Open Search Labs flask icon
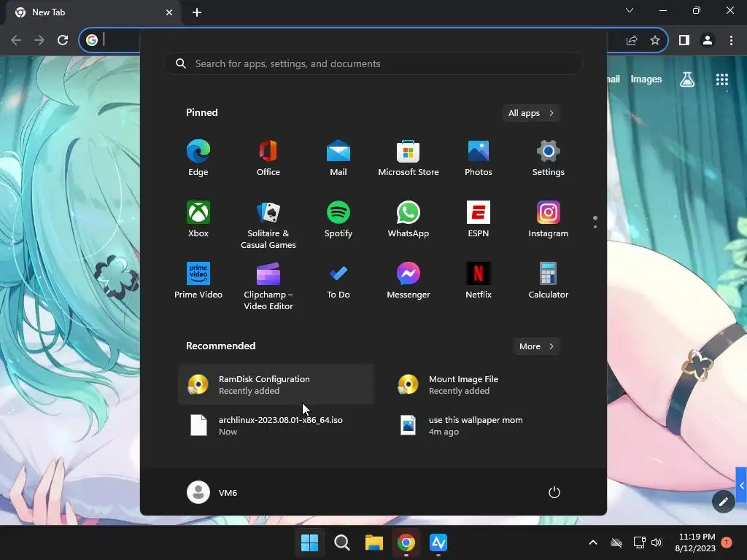The image size is (747, 560). click(x=687, y=79)
